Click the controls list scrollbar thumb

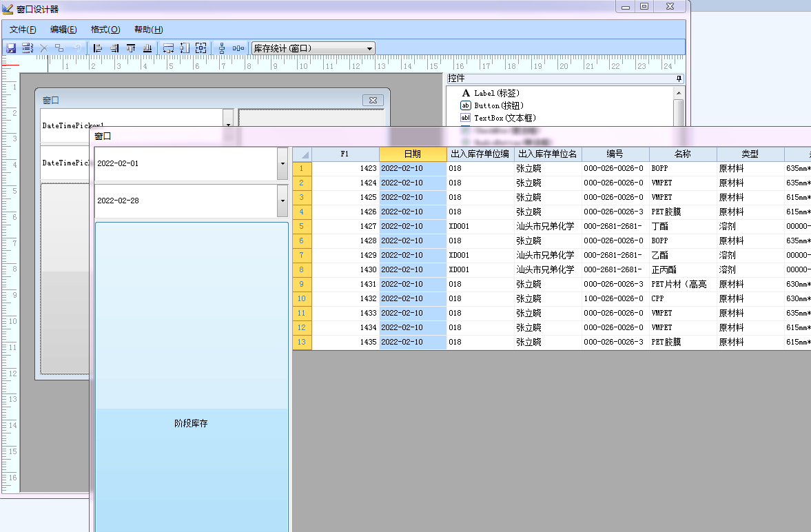pos(679,112)
